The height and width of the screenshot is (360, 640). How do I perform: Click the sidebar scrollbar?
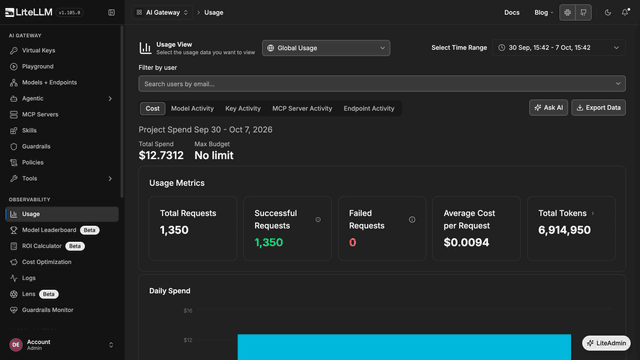tap(122, 112)
